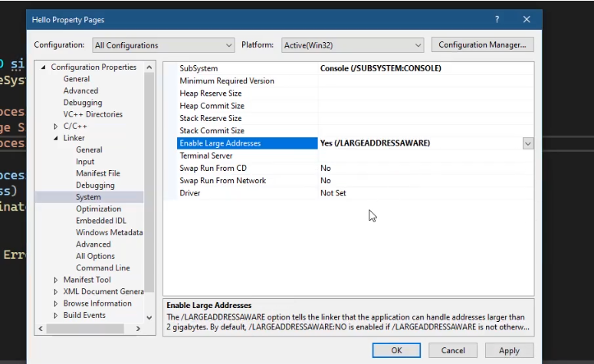Select VC++ Directories page
This screenshot has height=364, width=594.
click(x=93, y=114)
